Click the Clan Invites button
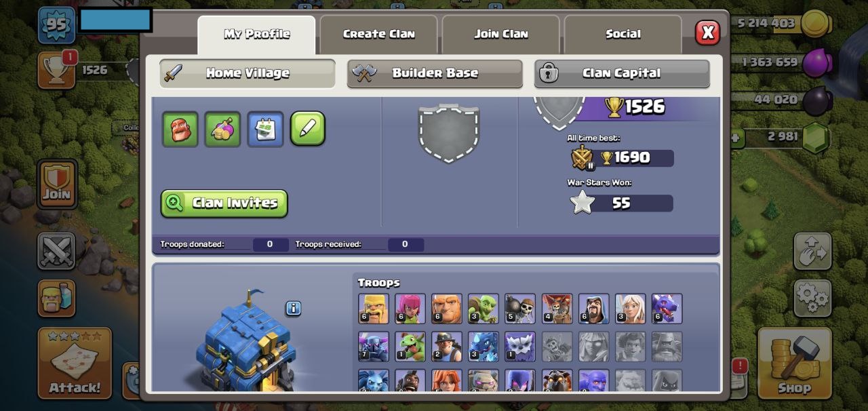The height and width of the screenshot is (411, 868). pyautogui.click(x=224, y=203)
